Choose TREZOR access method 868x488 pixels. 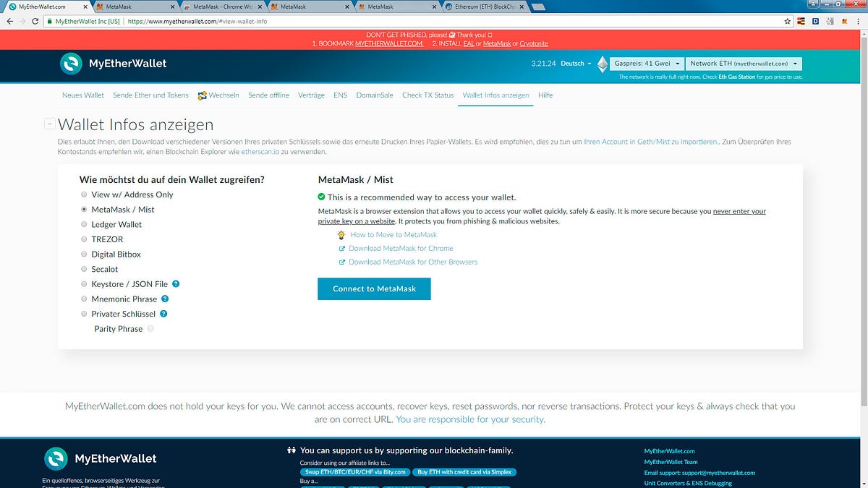84,239
